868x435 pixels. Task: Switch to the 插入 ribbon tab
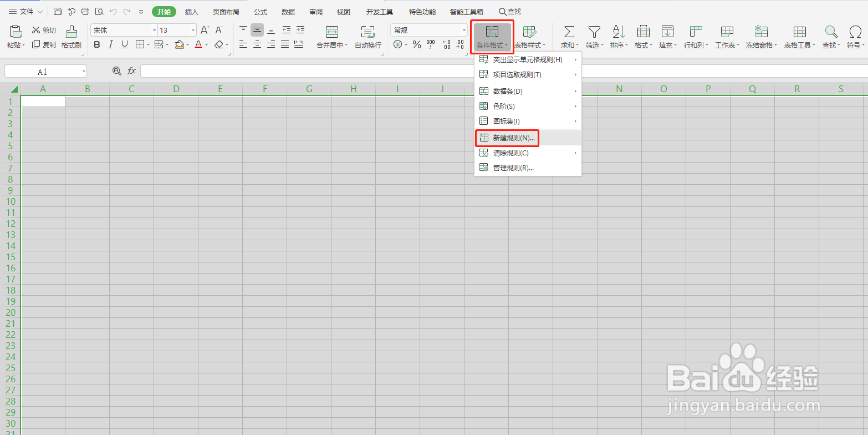[x=191, y=12]
